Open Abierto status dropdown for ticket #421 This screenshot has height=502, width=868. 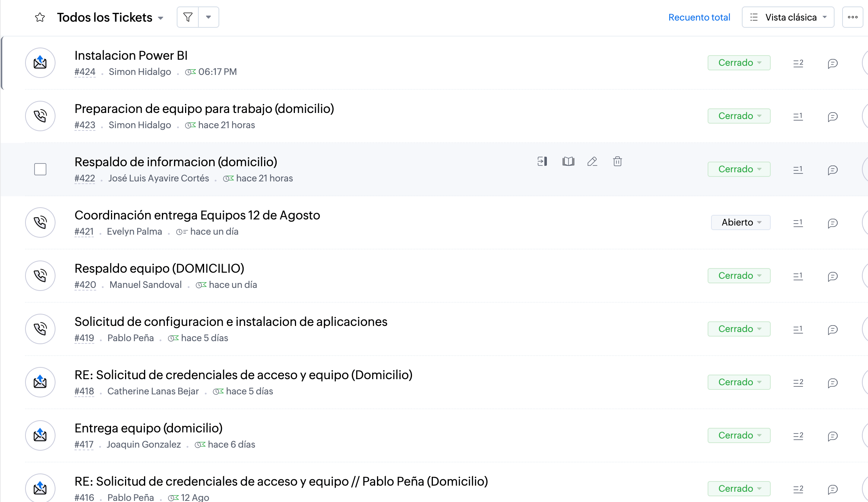[x=740, y=222]
